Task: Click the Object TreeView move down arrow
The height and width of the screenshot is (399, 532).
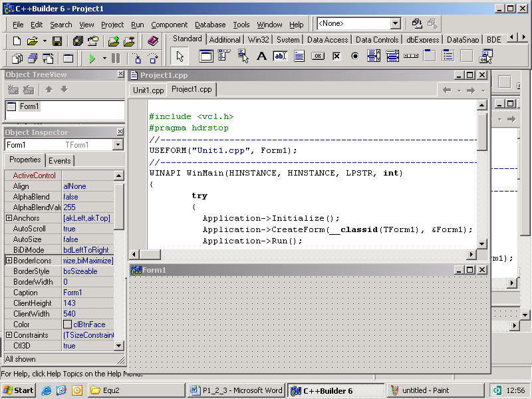Action: [x=64, y=90]
